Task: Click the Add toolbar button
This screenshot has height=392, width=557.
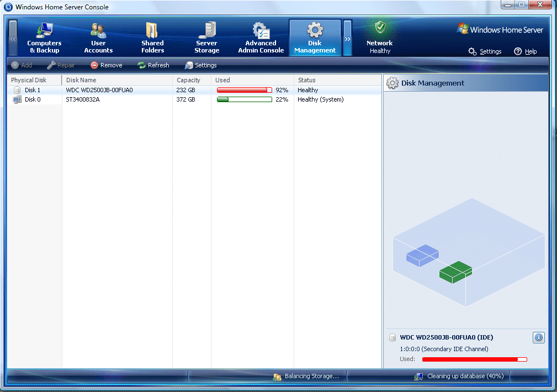Action: pyautogui.click(x=22, y=65)
